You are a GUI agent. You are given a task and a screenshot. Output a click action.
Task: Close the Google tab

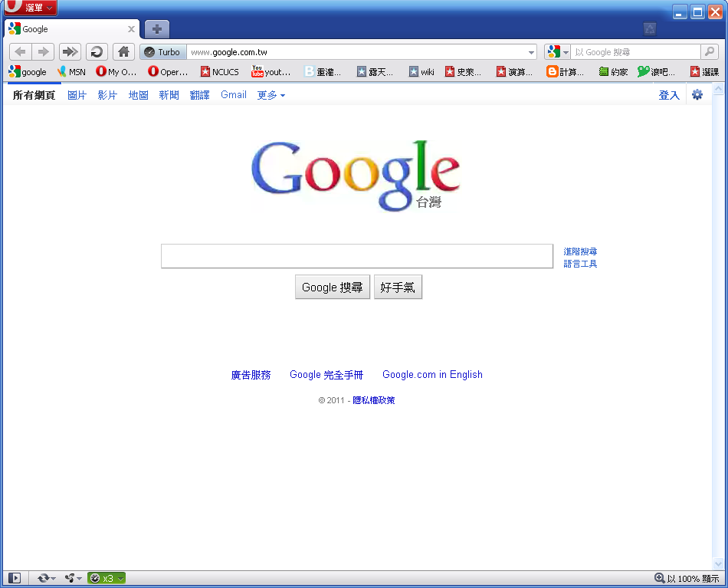pyautogui.click(x=131, y=29)
